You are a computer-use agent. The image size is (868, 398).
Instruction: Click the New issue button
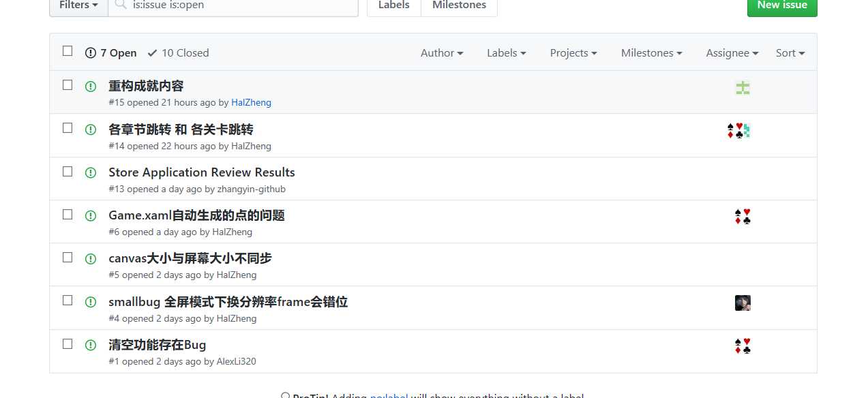coord(782,5)
